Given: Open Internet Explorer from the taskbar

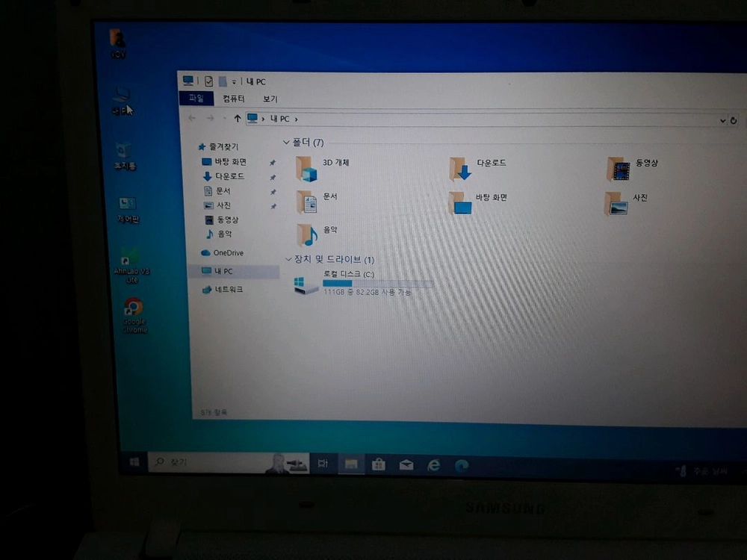Looking at the screenshot, I should click(x=433, y=464).
